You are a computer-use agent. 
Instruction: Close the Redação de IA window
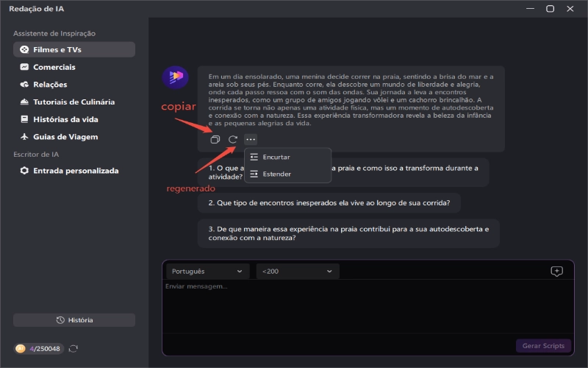tap(570, 9)
